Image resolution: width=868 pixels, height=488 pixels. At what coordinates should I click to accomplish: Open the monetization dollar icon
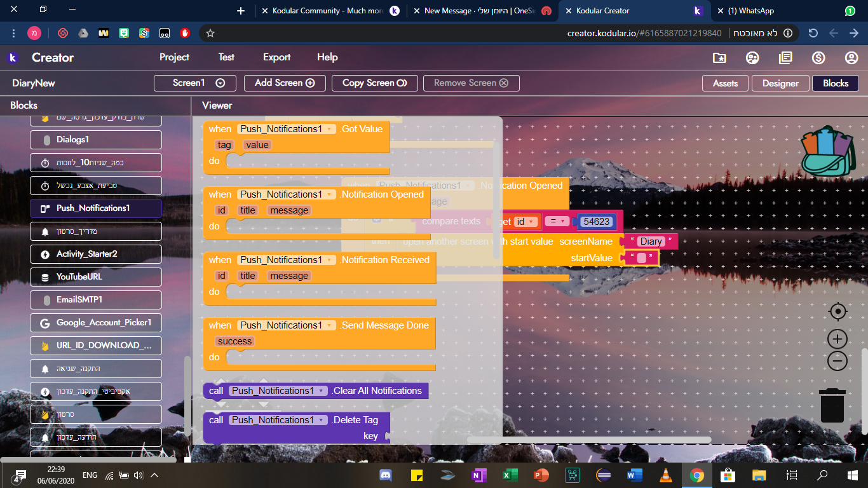tap(818, 57)
